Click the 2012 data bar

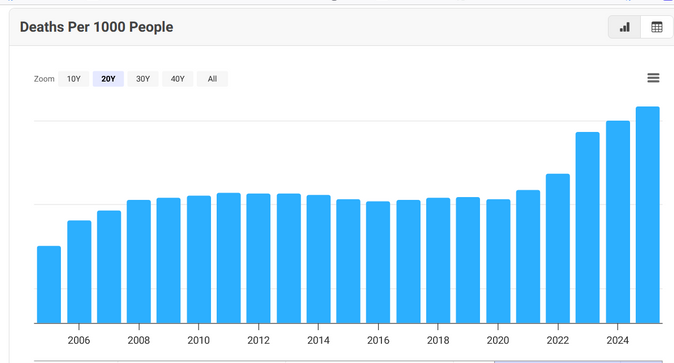[x=258, y=258]
